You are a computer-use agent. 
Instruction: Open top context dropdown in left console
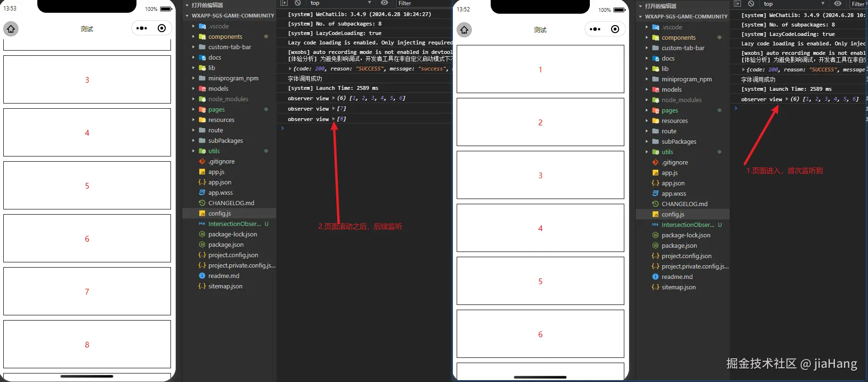(340, 3)
